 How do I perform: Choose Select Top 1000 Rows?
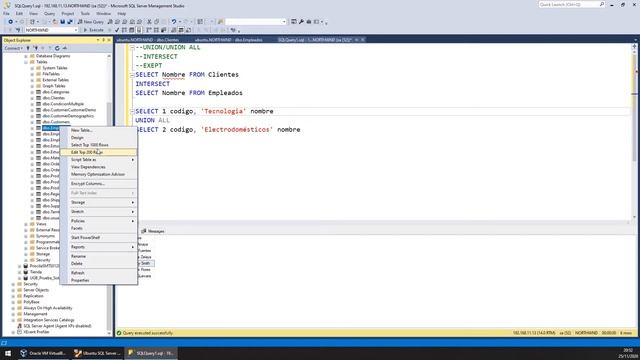click(98, 145)
